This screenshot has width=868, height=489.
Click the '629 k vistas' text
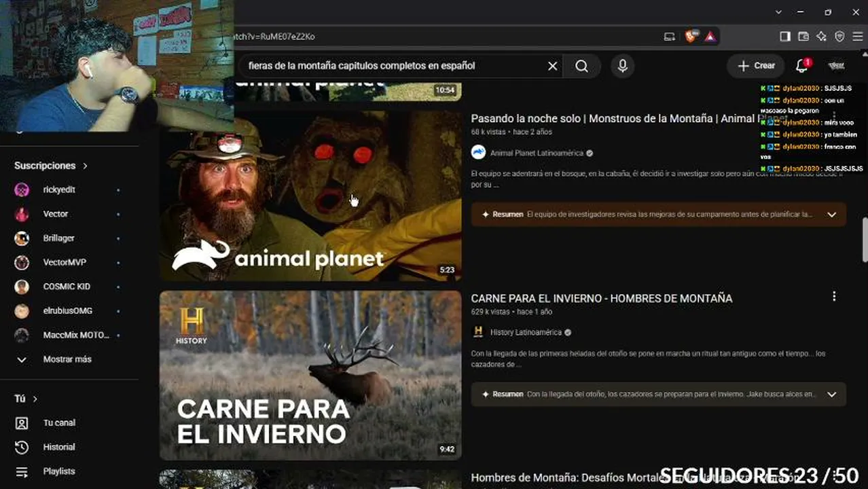pyautogui.click(x=490, y=312)
